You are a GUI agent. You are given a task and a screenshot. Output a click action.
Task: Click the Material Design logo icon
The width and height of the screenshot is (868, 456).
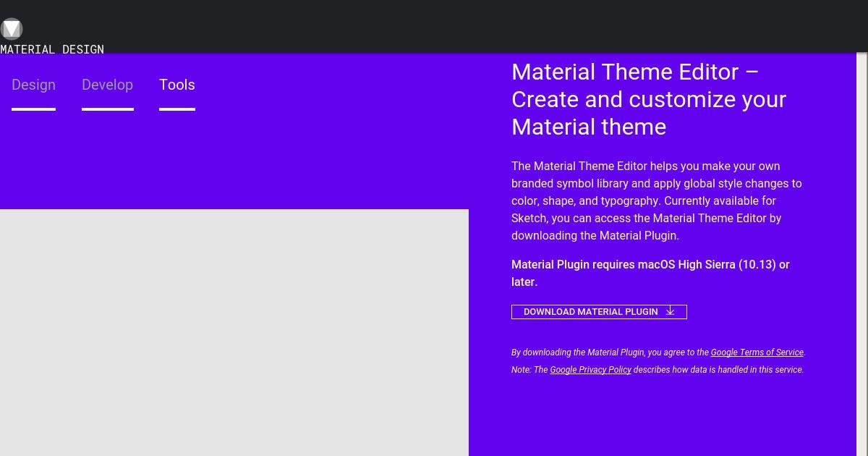coord(12,29)
